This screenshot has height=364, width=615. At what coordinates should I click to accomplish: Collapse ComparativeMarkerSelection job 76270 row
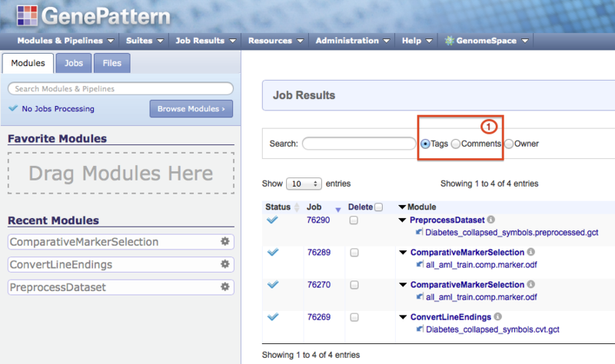(x=403, y=285)
